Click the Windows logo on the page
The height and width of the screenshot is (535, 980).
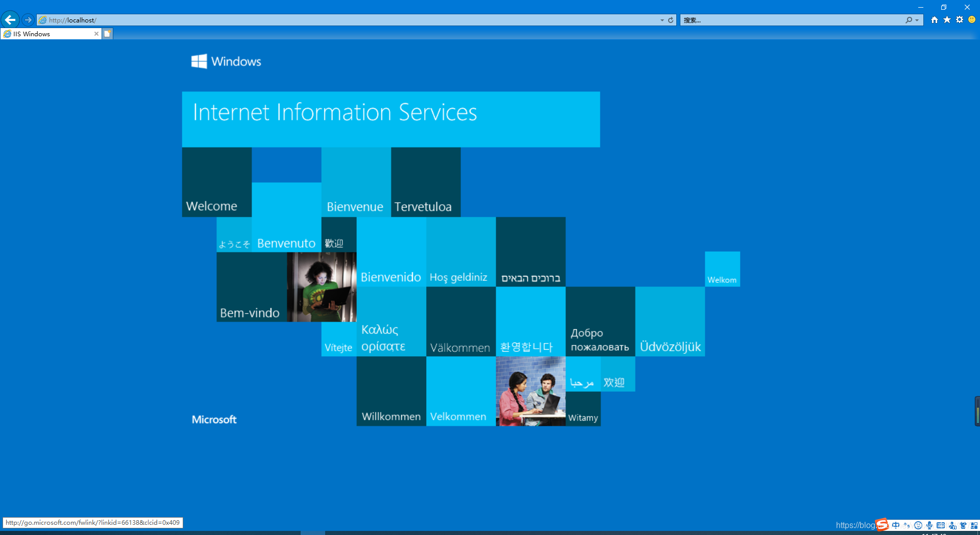(226, 61)
